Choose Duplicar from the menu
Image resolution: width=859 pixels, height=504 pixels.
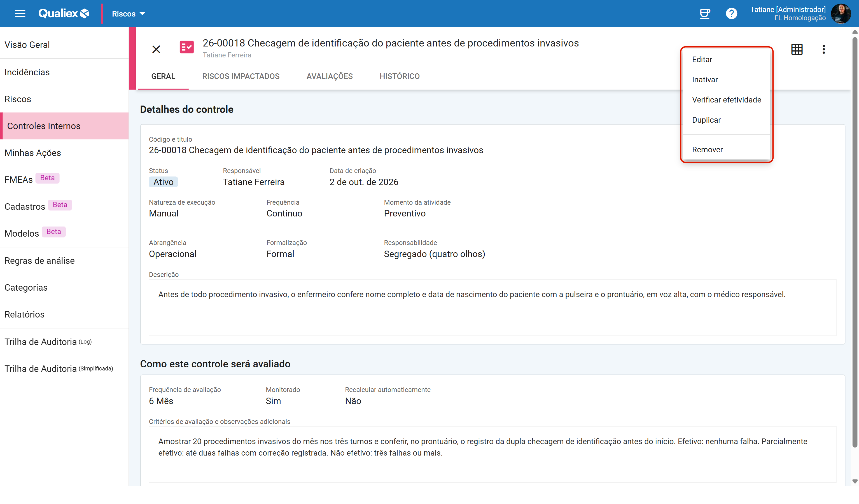[x=726, y=120]
